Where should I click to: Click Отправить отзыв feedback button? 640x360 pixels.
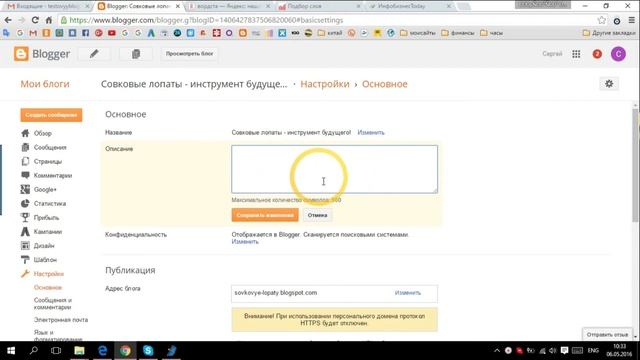pyautogui.click(x=607, y=335)
